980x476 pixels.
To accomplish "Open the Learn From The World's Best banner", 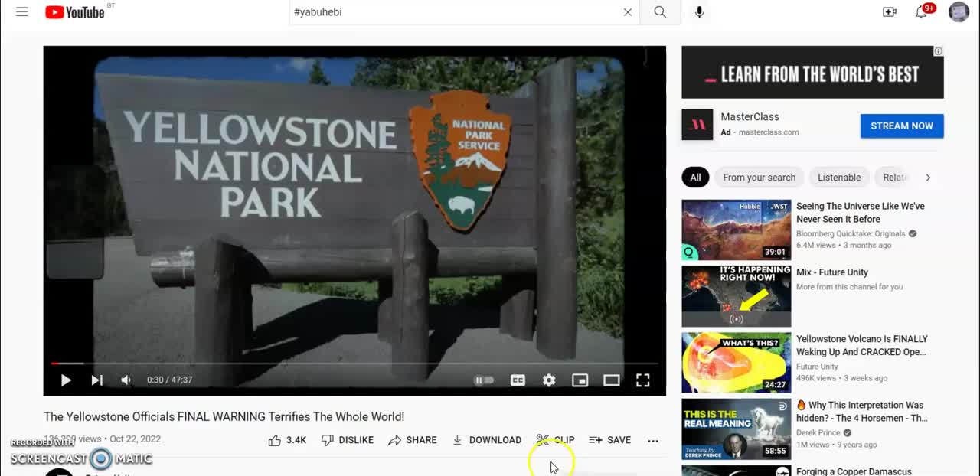I will pyautogui.click(x=812, y=73).
